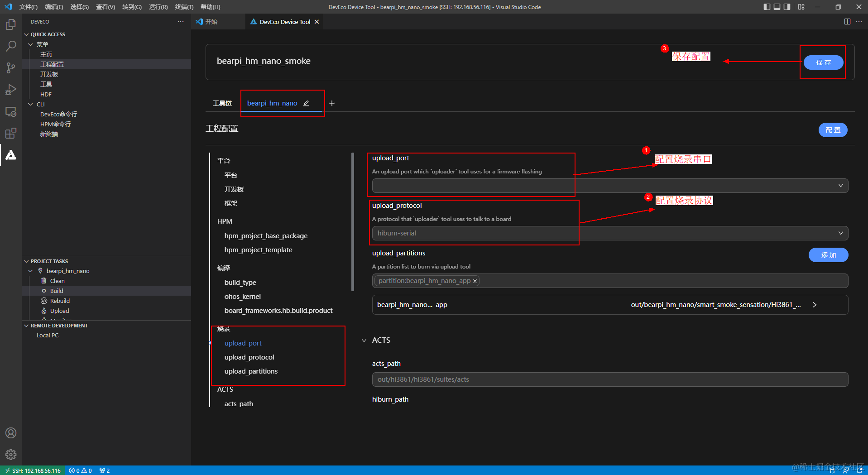Click the pencil edit icon beside bearpi_hm_nano

click(x=306, y=103)
